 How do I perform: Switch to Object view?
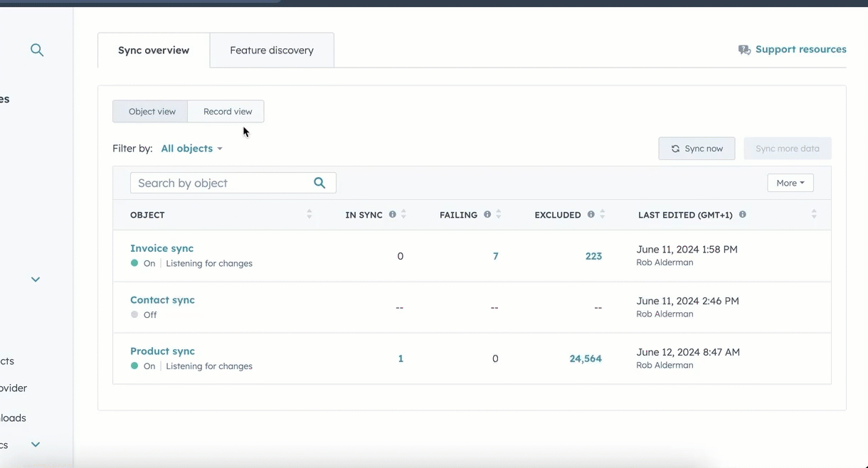pyautogui.click(x=150, y=112)
